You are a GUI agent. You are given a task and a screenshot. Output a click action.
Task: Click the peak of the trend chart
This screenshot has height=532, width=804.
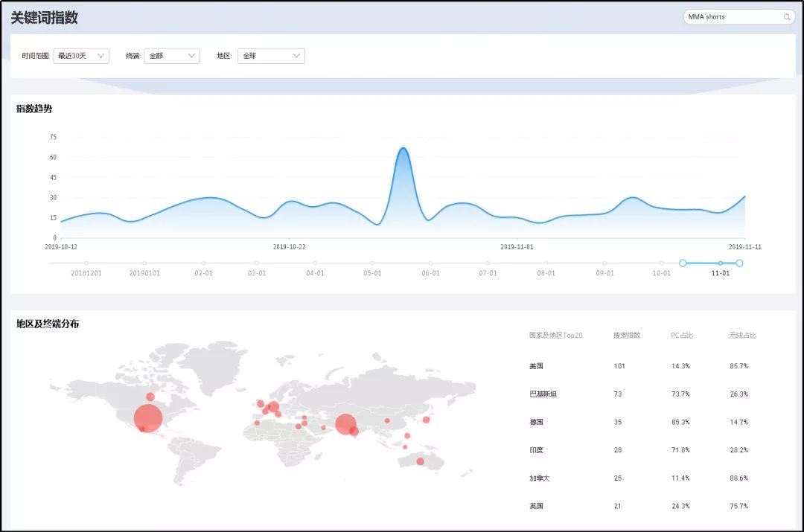[403, 148]
